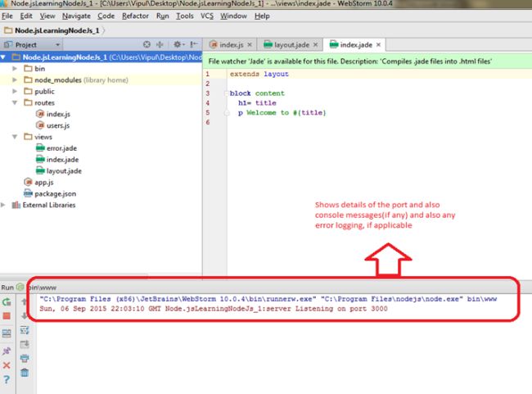Print console output with printer icon

(25, 358)
